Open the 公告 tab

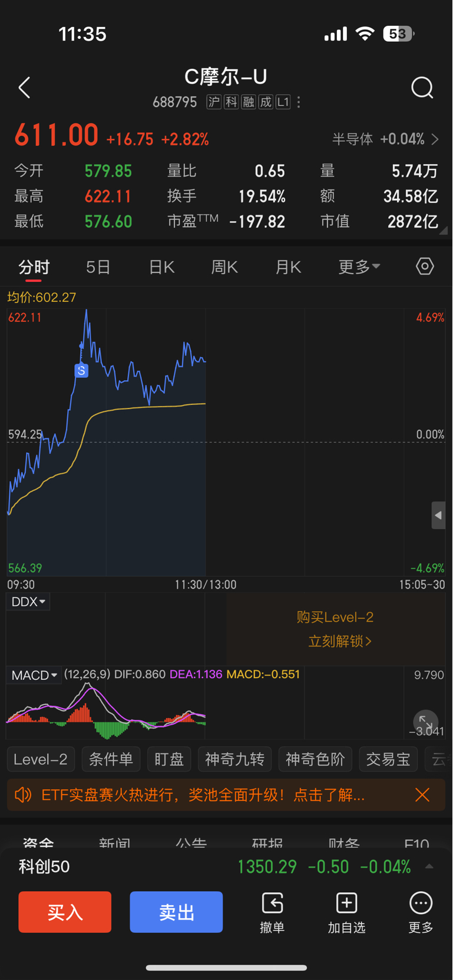click(191, 844)
